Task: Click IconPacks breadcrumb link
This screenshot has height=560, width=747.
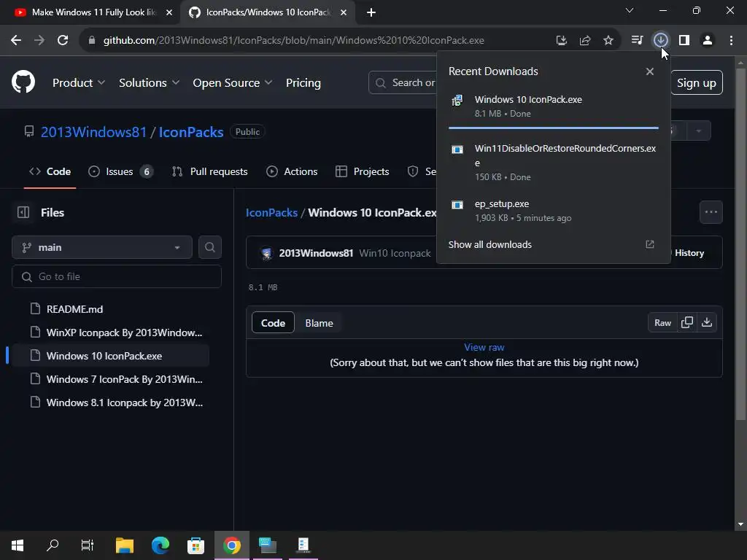Action: [271, 212]
